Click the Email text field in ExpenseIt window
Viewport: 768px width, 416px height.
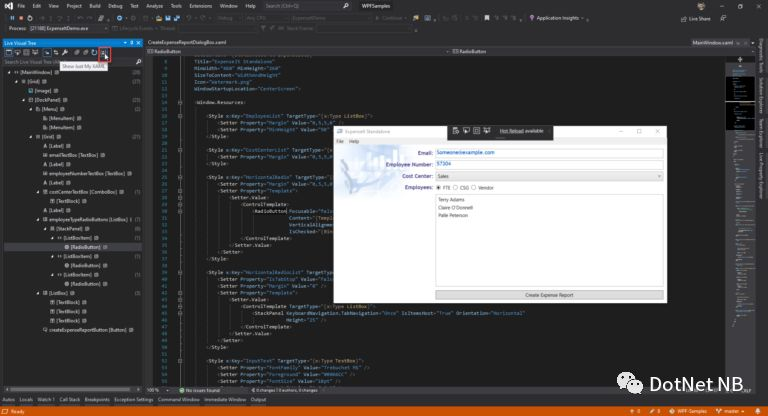pos(549,153)
